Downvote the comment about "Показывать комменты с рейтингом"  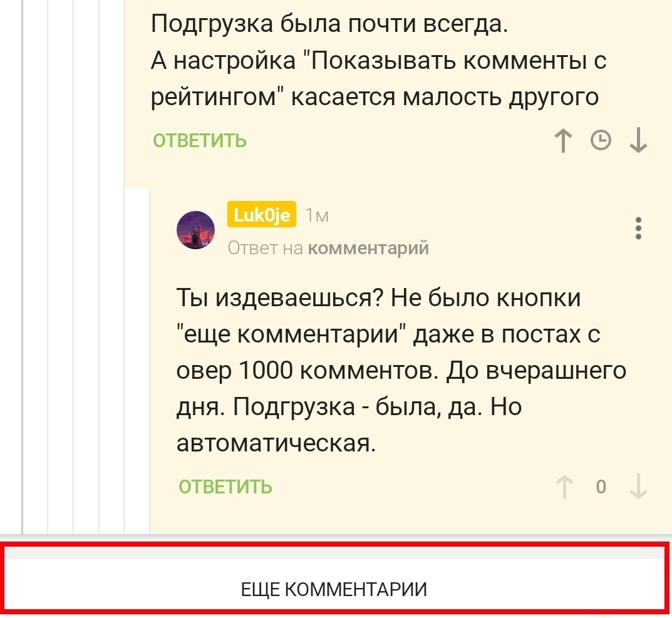pyautogui.click(x=638, y=141)
